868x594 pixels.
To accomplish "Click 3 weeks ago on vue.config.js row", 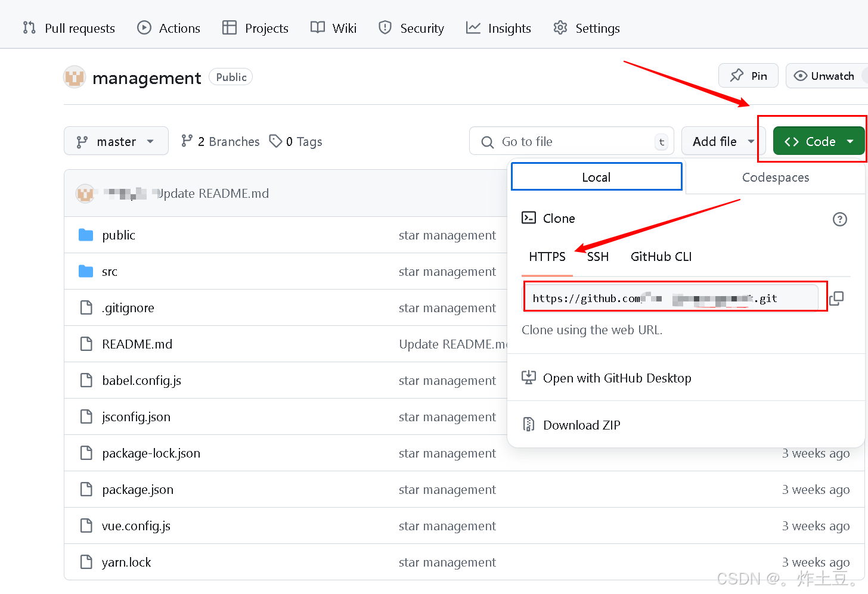I will pyautogui.click(x=816, y=526).
